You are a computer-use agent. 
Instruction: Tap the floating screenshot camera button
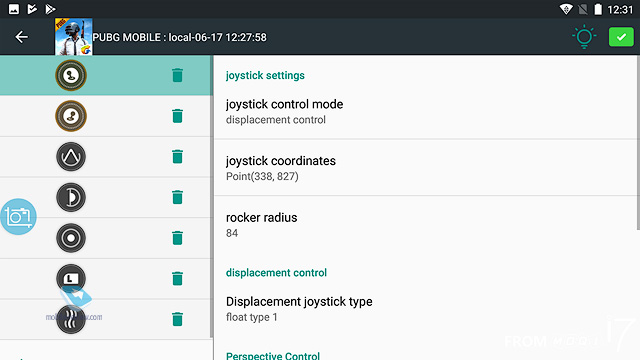[x=18, y=217]
